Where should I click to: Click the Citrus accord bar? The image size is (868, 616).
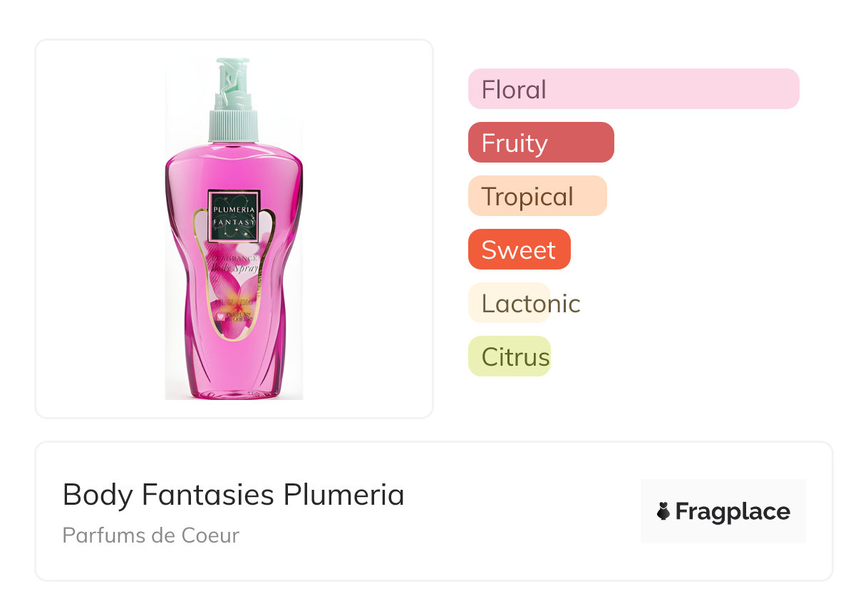(510, 356)
